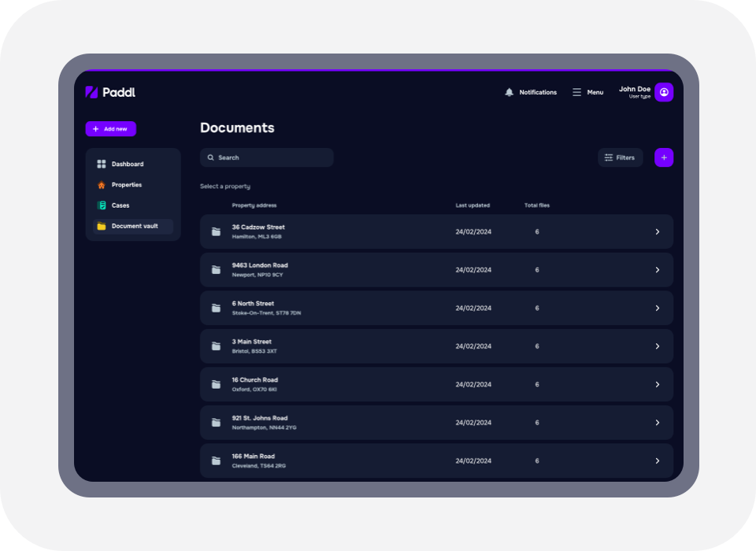Go to Dashboard in sidebar
The width and height of the screenshot is (756, 551).
click(127, 164)
